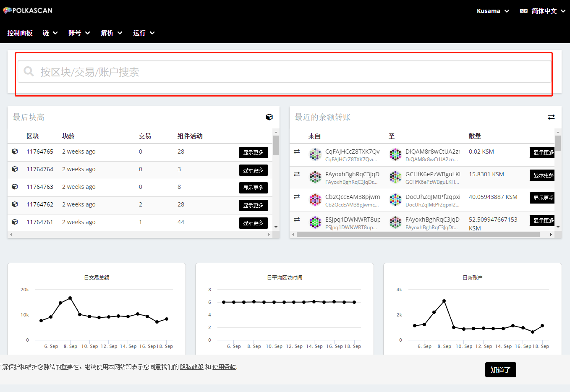Open the 隐私政策 link
Screen dimensions: 570x392
191,367
